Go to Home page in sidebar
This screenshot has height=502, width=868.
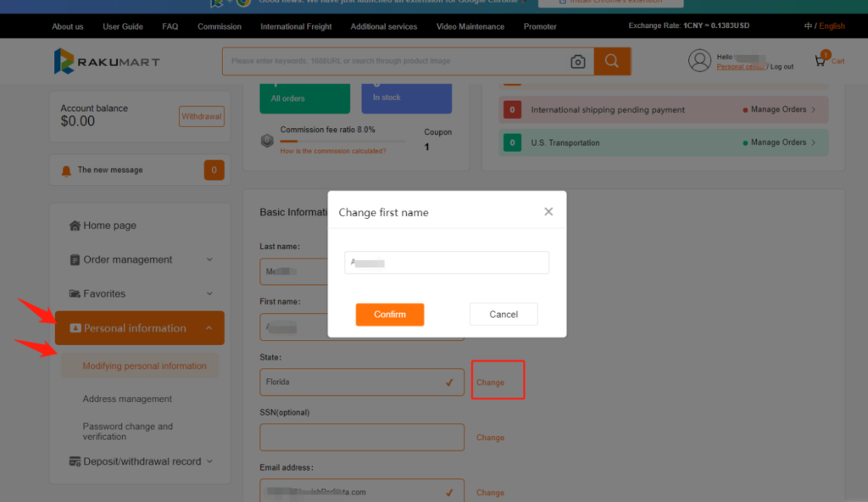109,226
